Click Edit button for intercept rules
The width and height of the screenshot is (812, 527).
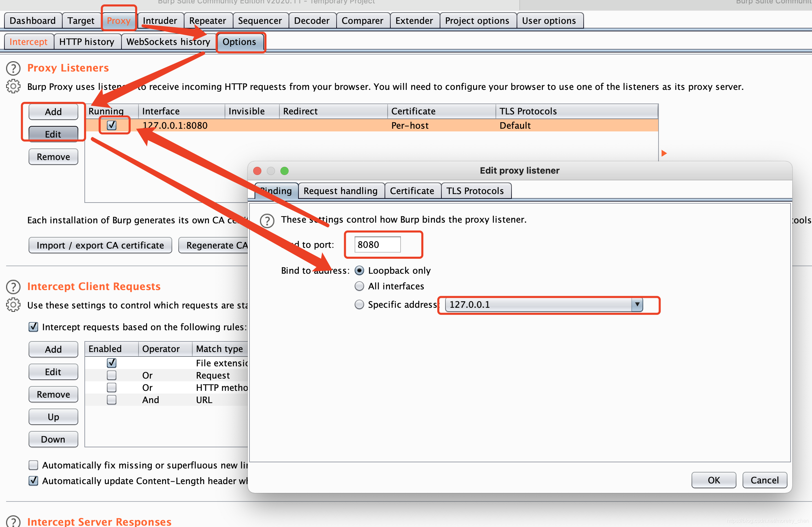[x=53, y=372]
